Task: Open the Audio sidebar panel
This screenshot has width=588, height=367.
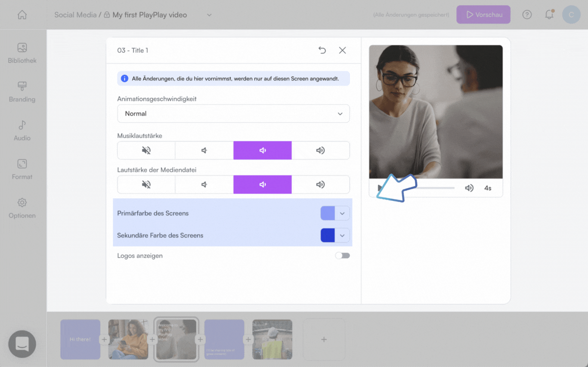Action: (22, 131)
